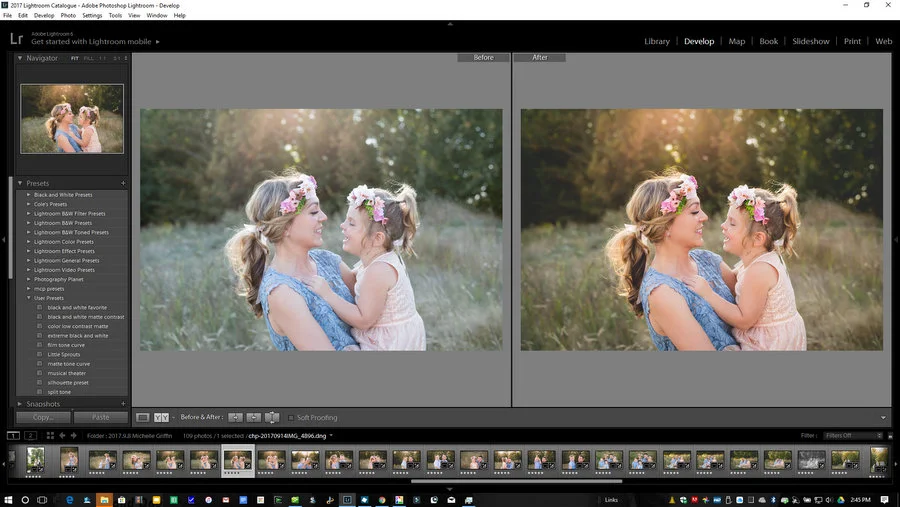Image resolution: width=900 pixels, height=507 pixels.
Task: Open Task View on taskbar
Action: (42, 500)
